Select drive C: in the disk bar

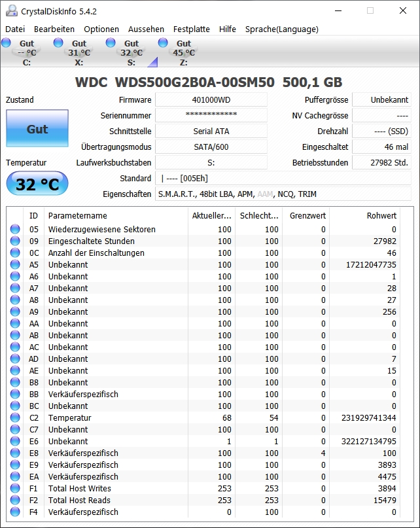(27, 53)
